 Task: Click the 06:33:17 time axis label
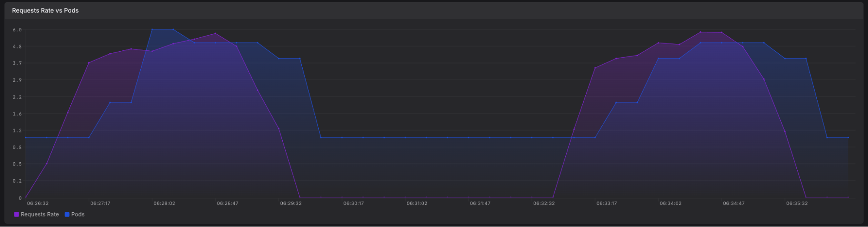click(x=607, y=204)
